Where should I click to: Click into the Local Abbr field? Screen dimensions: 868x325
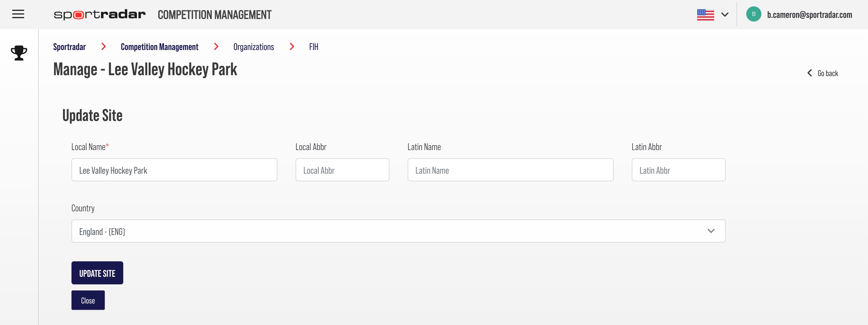342,170
